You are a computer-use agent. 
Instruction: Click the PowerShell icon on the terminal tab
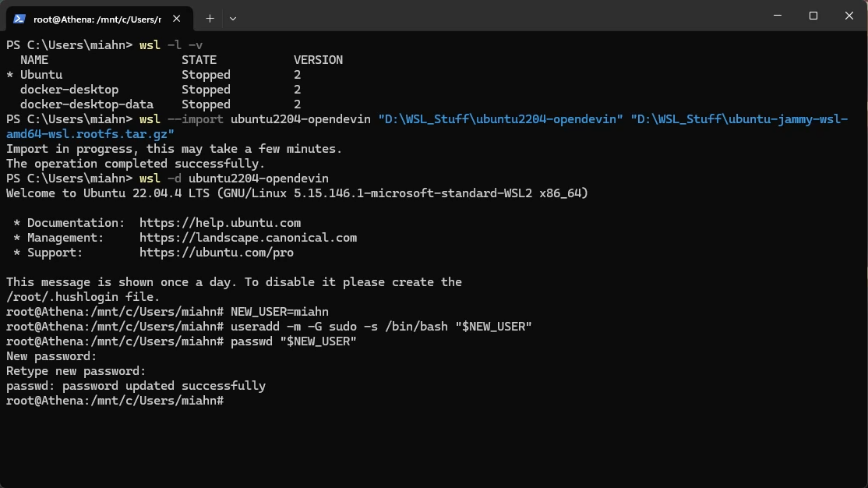tap(19, 19)
